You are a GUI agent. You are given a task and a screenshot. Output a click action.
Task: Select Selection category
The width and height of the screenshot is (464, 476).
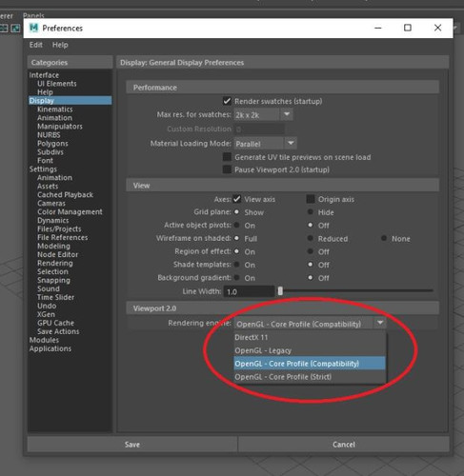click(x=52, y=272)
